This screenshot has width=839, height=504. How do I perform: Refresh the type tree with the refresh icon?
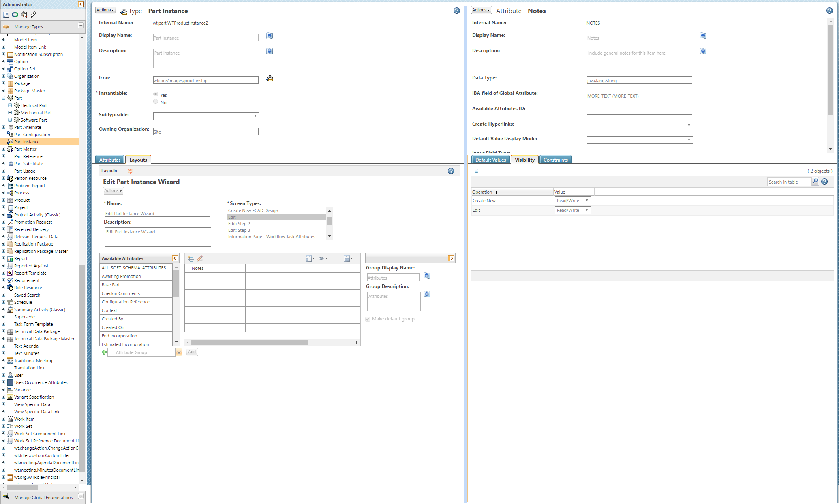[15, 15]
